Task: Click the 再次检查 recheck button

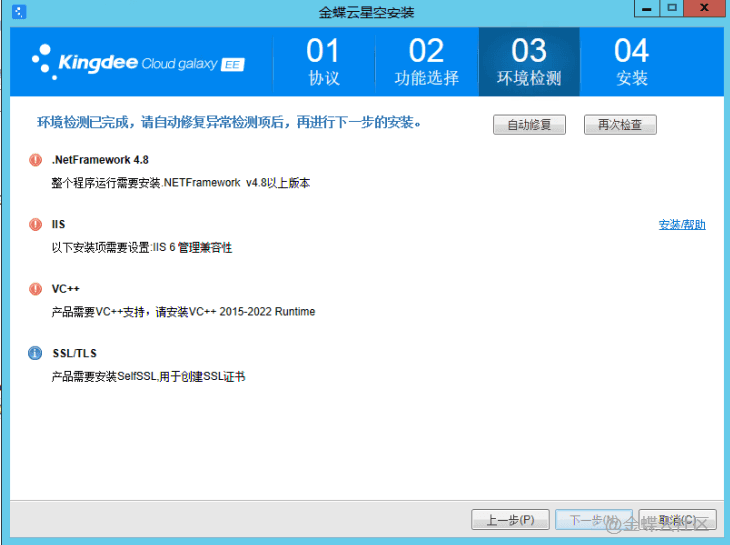Action: 620,125
